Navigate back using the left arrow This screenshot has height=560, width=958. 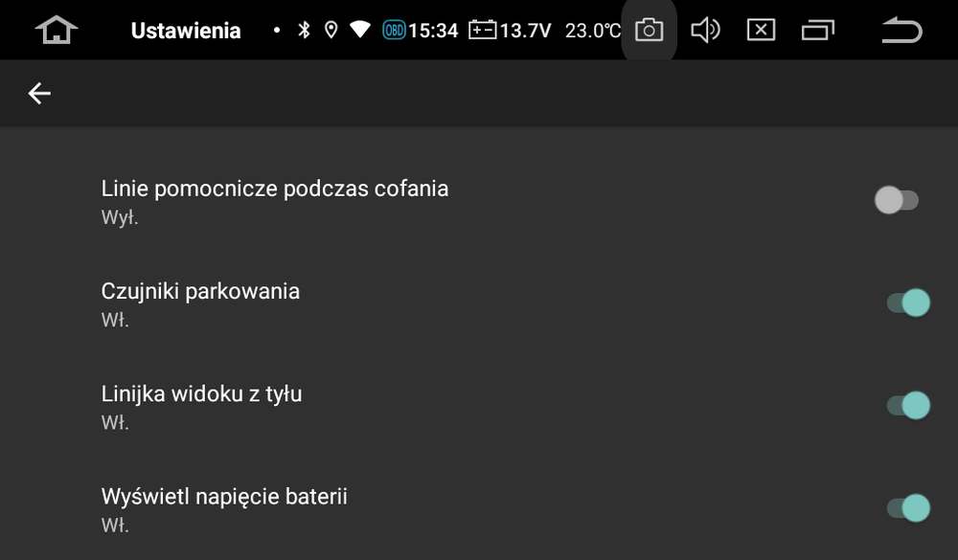(38, 93)
